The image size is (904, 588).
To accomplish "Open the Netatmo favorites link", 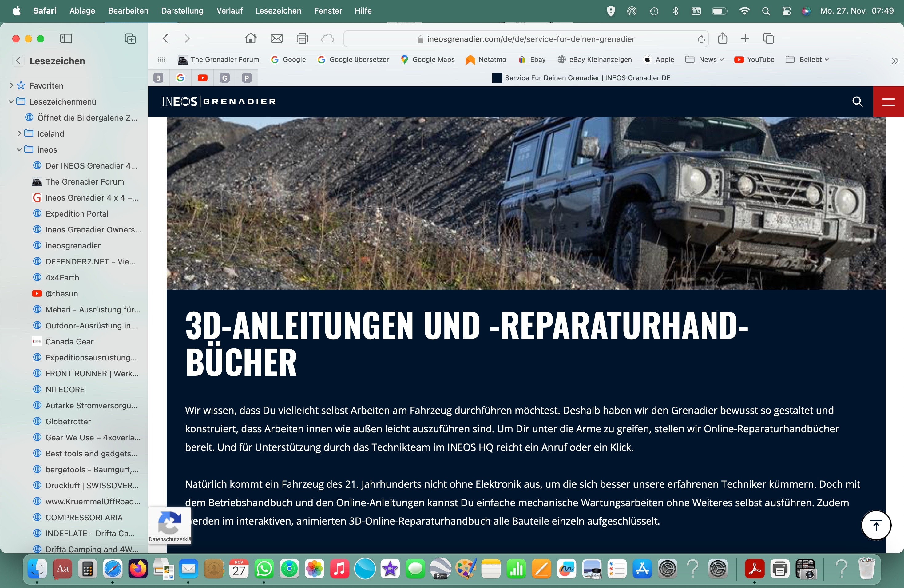I will coord(486,60).
